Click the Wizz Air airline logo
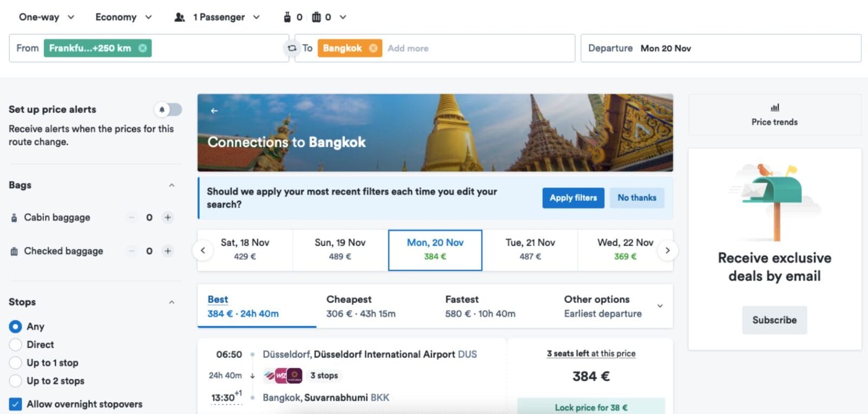868x414 pixels. 280,375
